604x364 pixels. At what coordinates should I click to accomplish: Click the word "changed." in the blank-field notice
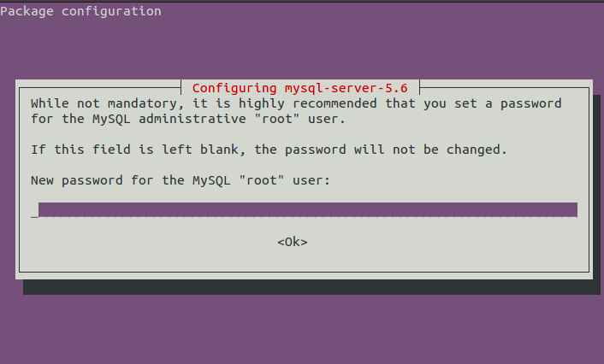coord(477,150)
